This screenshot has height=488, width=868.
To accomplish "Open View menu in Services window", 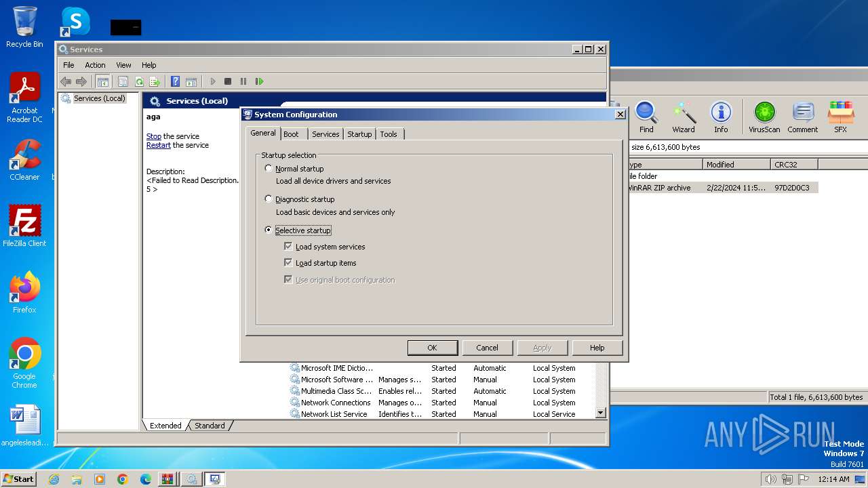I will pyautogui.click(x=123, y=65).
